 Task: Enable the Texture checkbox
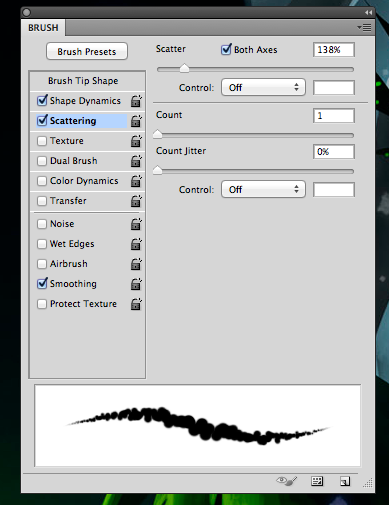(42, 141)
